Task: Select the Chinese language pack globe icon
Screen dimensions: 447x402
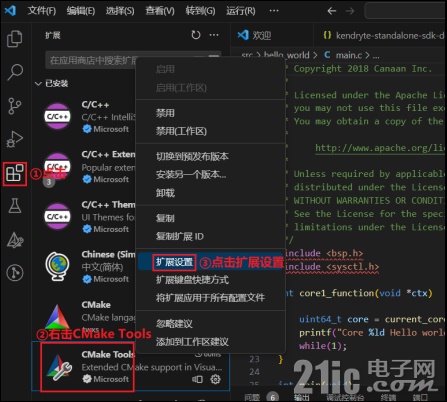Action: tap(57, 266)
